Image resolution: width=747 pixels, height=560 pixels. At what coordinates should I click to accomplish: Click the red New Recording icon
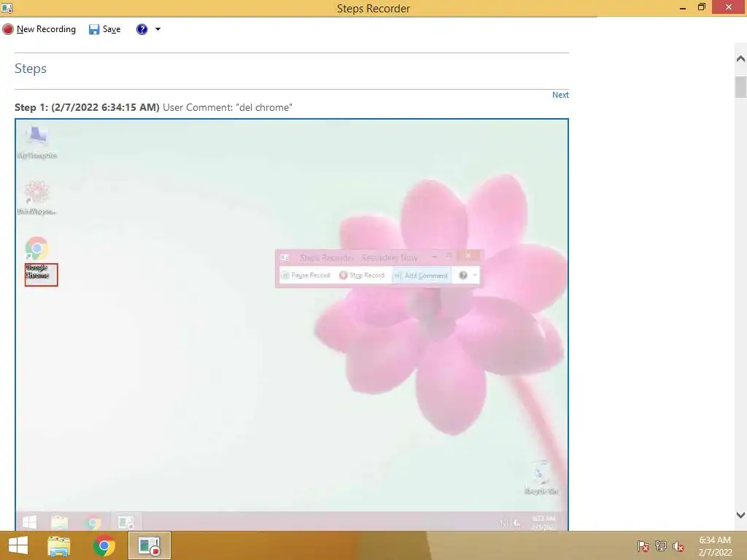7,29
